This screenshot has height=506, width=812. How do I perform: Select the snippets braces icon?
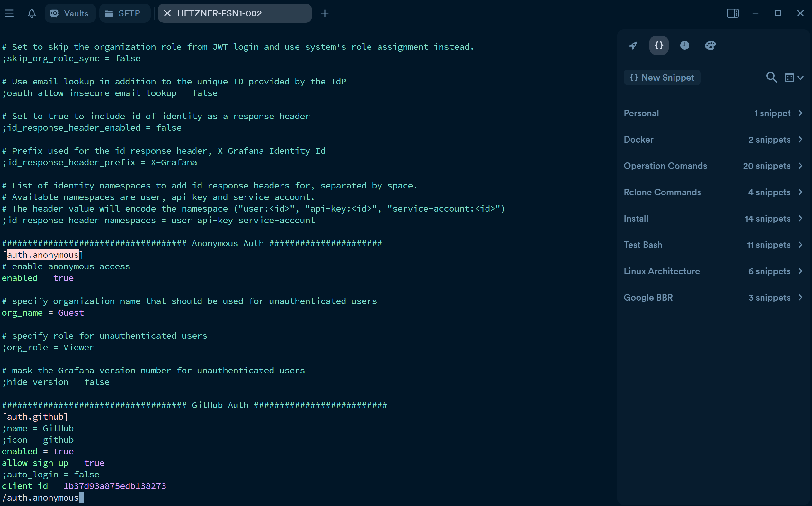659,46
